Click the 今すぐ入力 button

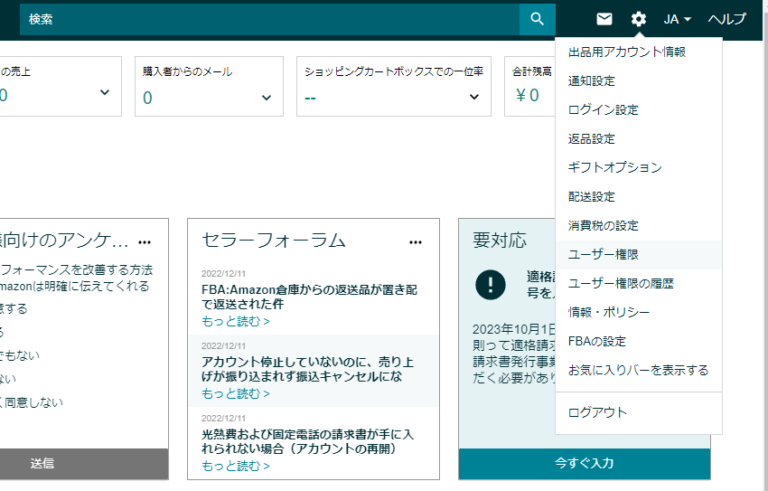click(584, 464)
